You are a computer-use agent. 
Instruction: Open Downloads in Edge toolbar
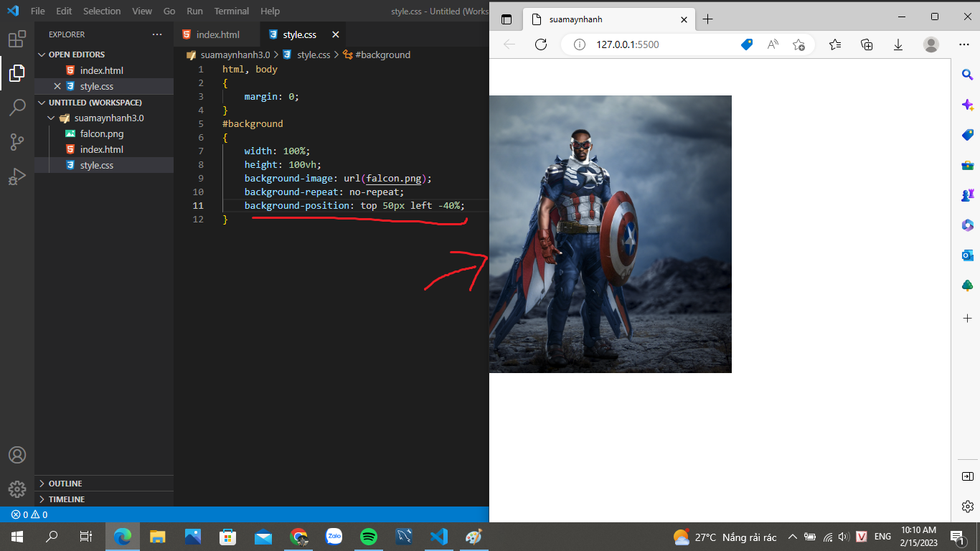coord(898,44)
